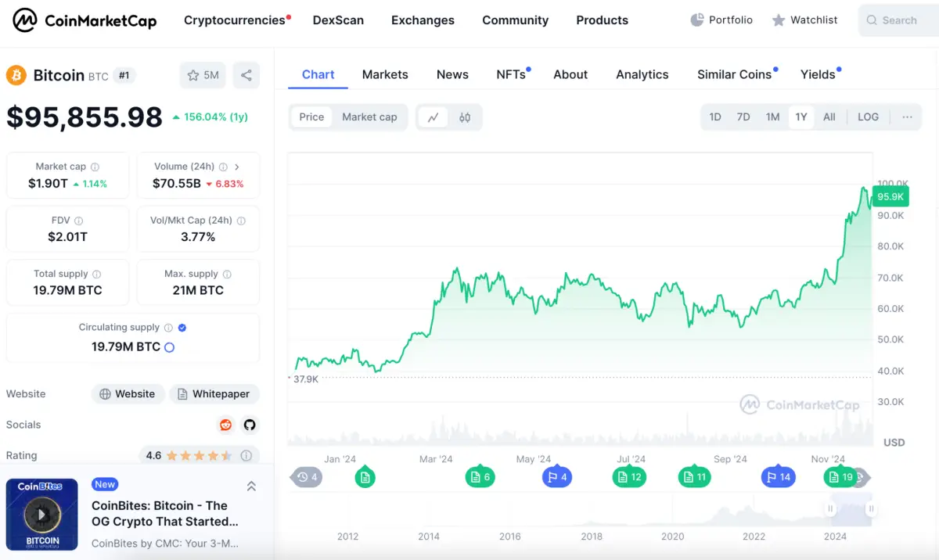
Task: Toggle chart to Price view
Action: click(x=311, y=117)
